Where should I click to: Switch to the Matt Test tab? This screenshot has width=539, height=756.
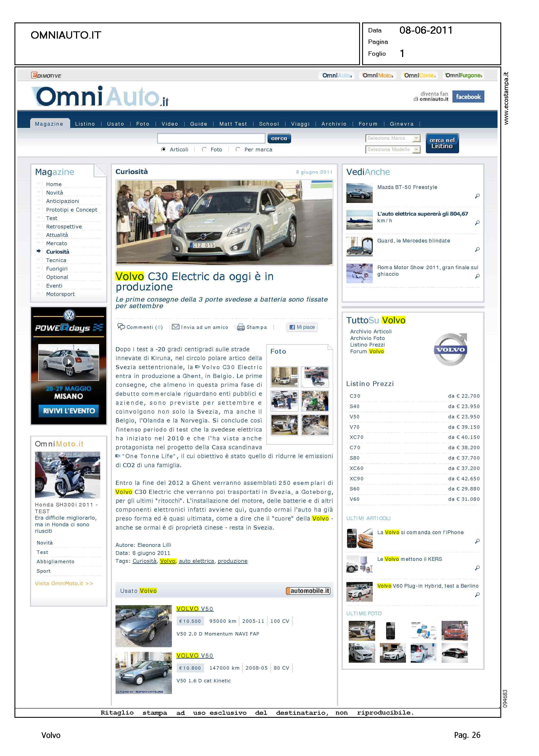point(233,124)
